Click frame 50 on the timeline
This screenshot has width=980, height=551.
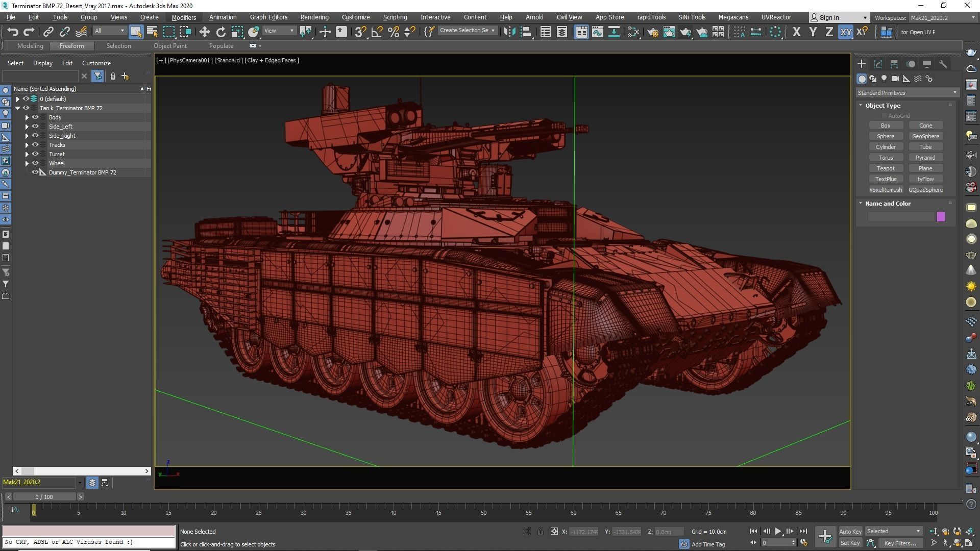click(x=483, y=510)
